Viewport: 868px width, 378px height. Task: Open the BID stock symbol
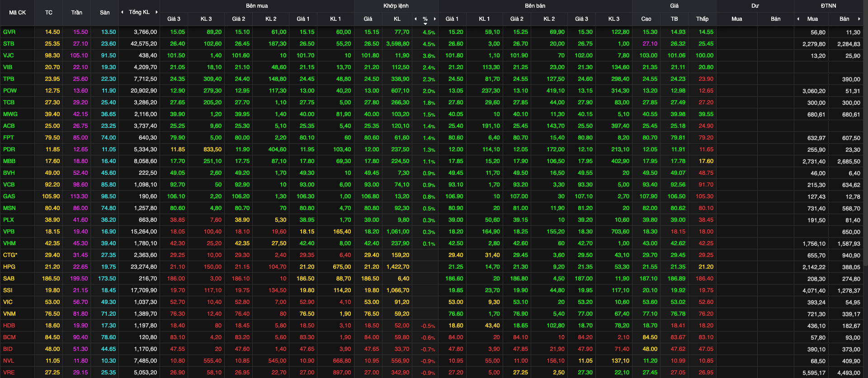pyautogui.click(x=8, y=349)
